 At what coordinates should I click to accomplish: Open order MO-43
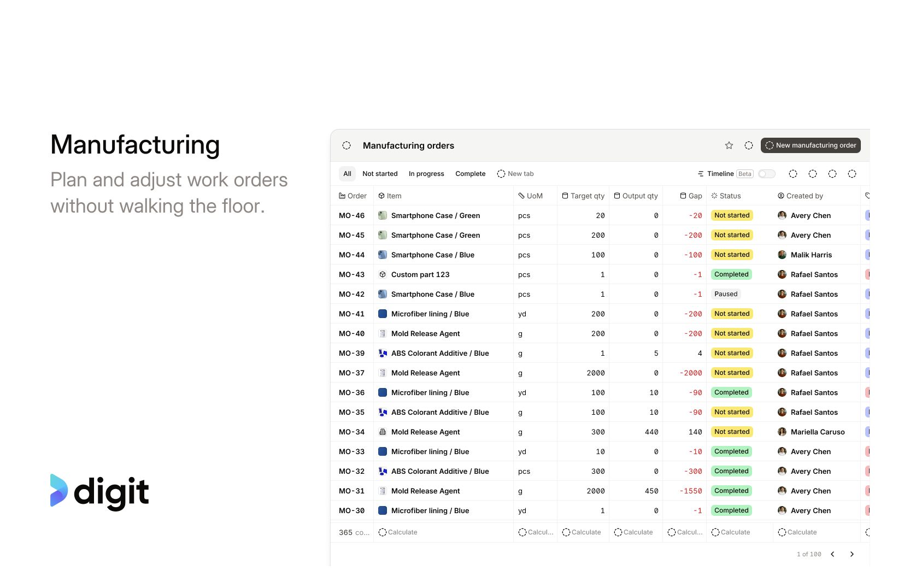[x=351, y=274]
